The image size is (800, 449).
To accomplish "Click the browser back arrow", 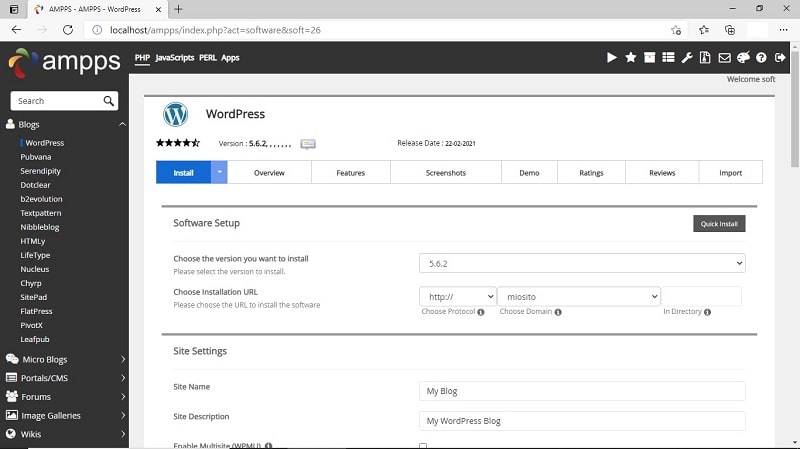I will (16, 30).
